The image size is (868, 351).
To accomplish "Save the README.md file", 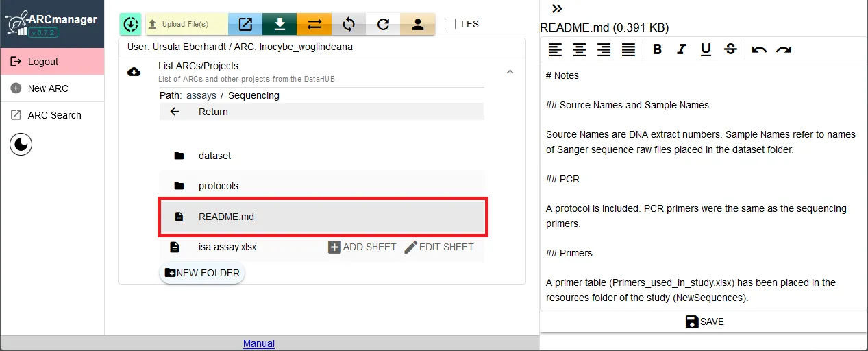I will pos(704,322).
